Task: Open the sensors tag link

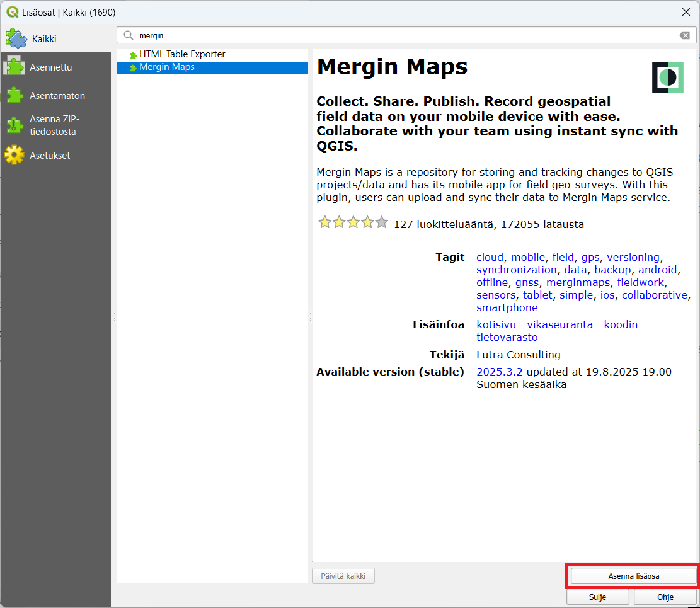Action: 496,295
